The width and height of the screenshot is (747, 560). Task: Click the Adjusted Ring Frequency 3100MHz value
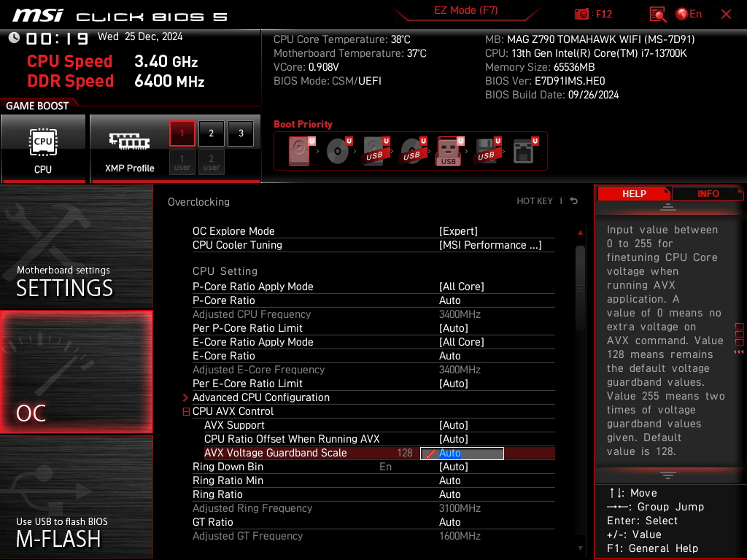[x=460, y=508]
